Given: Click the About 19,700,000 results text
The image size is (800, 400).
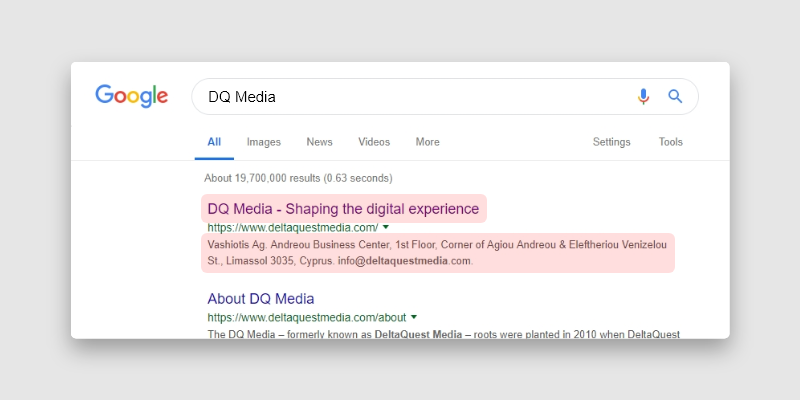Looking at the screenshot, I should point(298,178).
